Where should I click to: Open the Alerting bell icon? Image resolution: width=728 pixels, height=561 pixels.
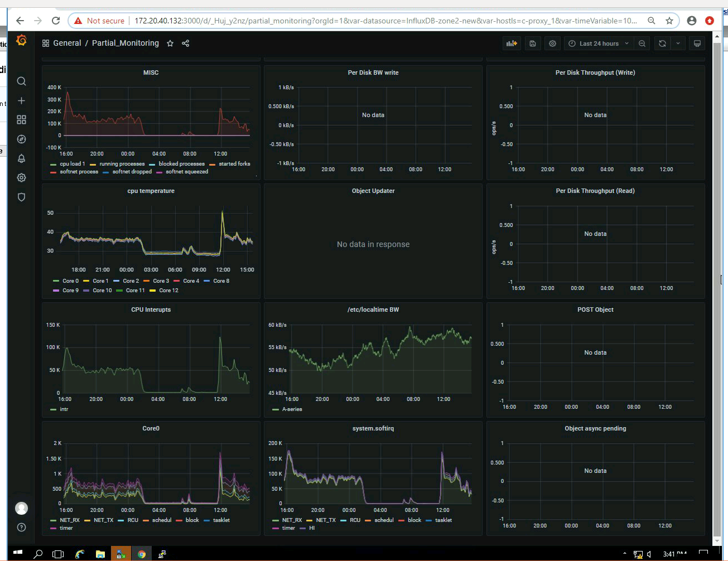click(21, 158)
